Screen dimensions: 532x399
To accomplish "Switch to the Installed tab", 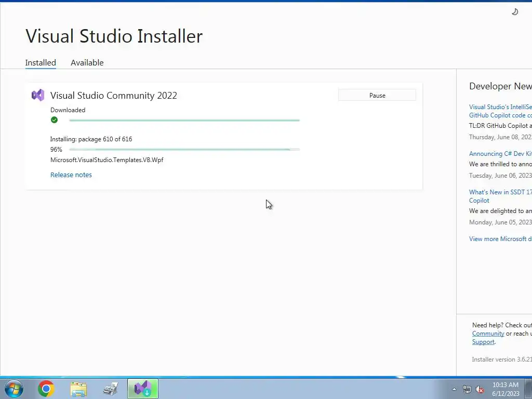I will pos(41,63).
